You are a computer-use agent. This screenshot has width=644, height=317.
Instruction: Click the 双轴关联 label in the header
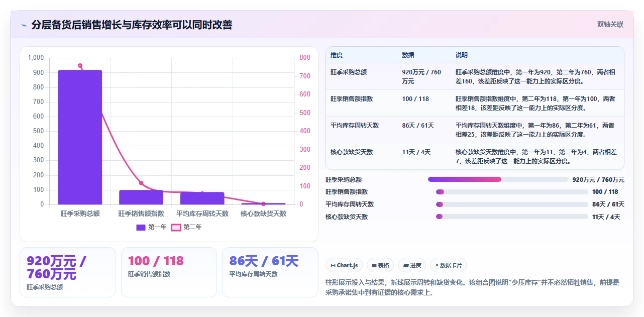coord(610,24)
